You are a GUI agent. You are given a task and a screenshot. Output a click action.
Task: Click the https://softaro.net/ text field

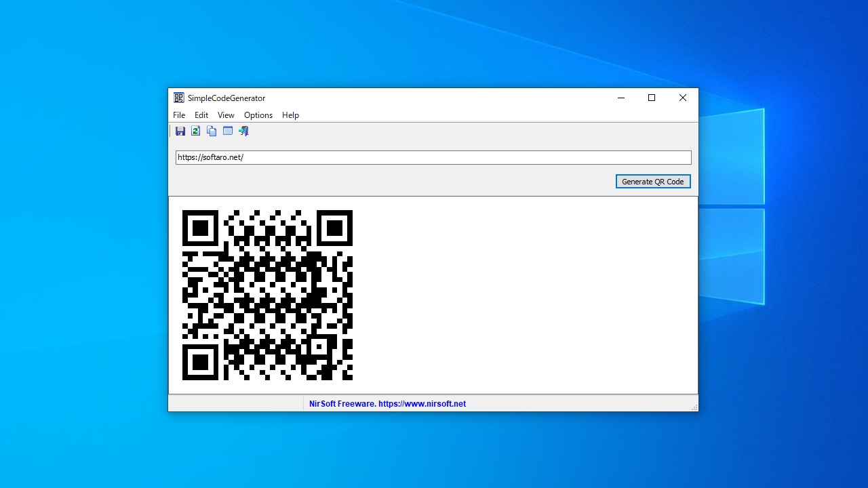pos(433,157)
